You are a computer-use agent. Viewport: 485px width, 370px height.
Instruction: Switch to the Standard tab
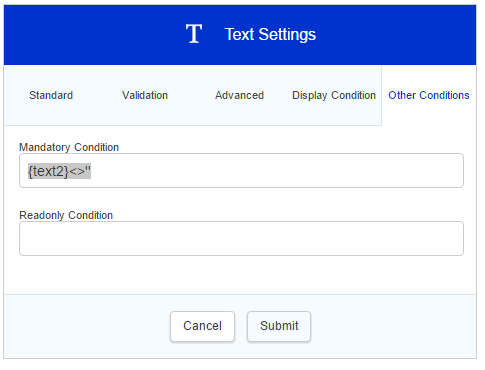[x=51, y=95]
